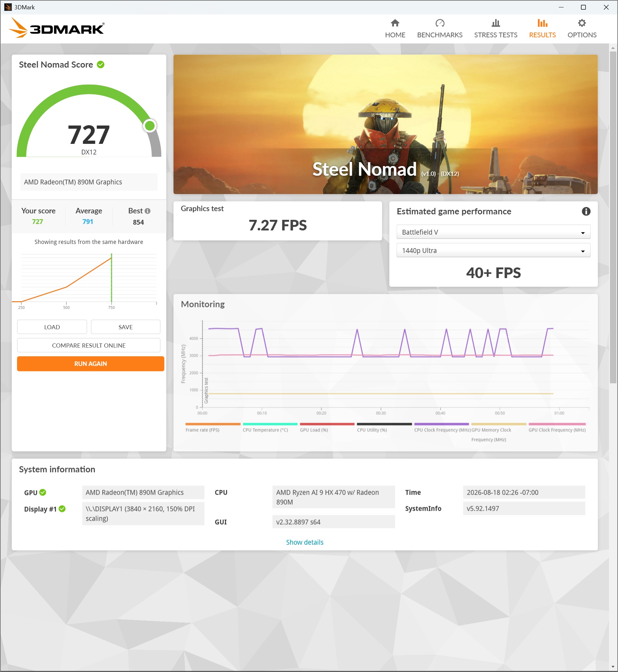Click the Home house icon
This screenshot has width=618, height=672.
(x=395, y=23)
